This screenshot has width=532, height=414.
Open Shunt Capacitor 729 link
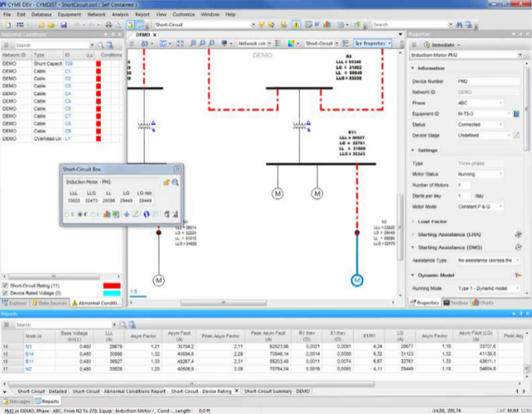(68, 63)
